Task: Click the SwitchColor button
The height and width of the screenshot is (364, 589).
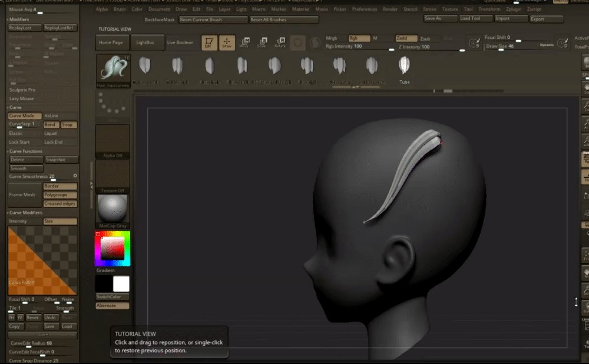Action: pyautogui.click(x=112, y=297)
